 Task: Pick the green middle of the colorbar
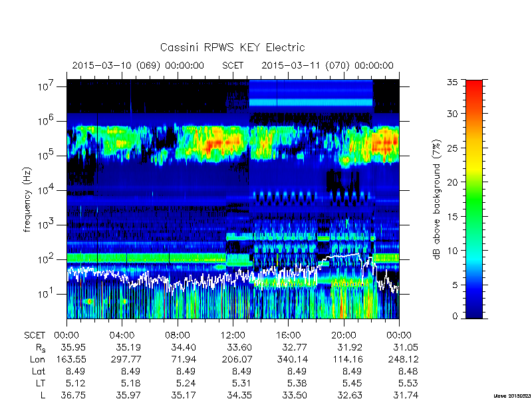474,200
